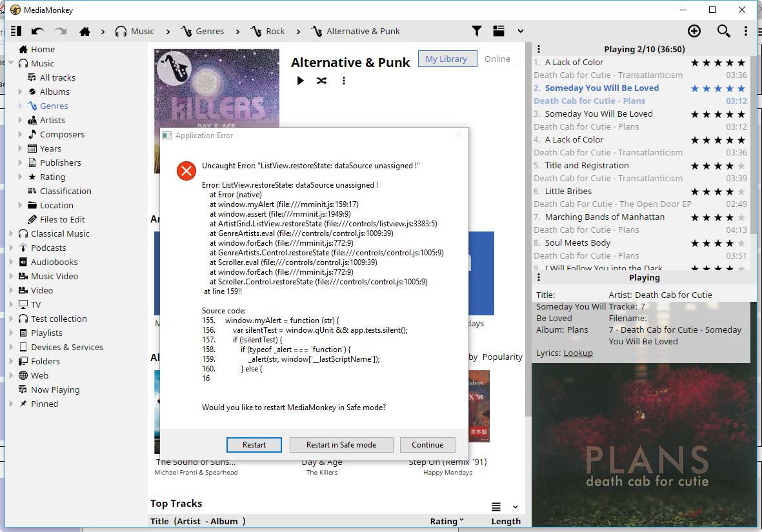The image size is (762, 532).
Task: Select Genres in the breadcrumb path
Action: [210, 31]
